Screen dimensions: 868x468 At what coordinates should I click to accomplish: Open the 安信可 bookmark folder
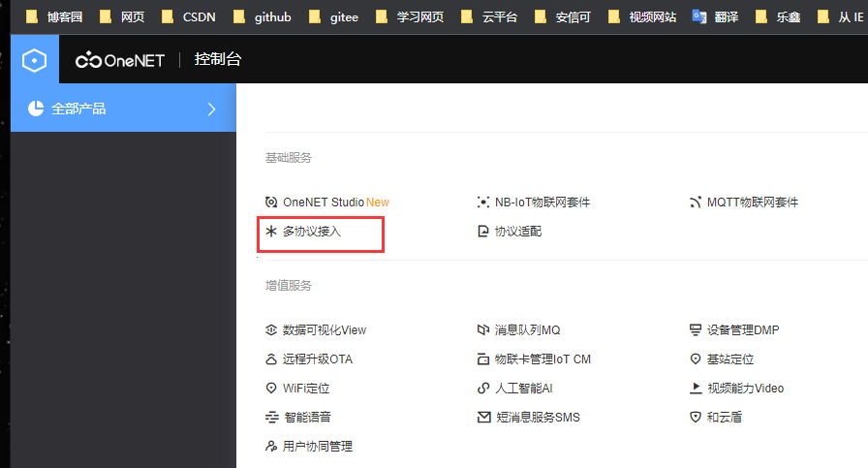[563, 17]
